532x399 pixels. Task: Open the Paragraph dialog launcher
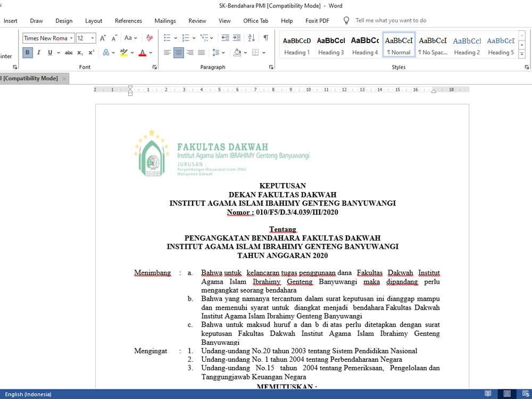tap(271, 67)
